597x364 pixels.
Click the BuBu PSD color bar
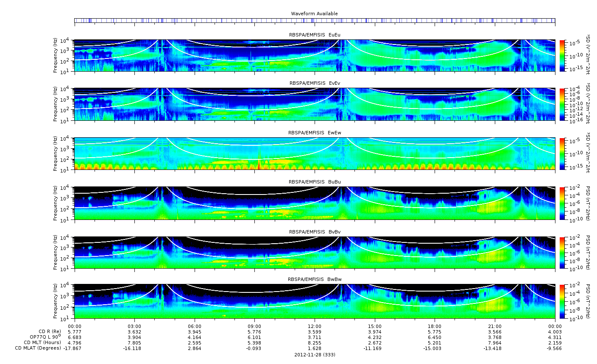point(562,203)
